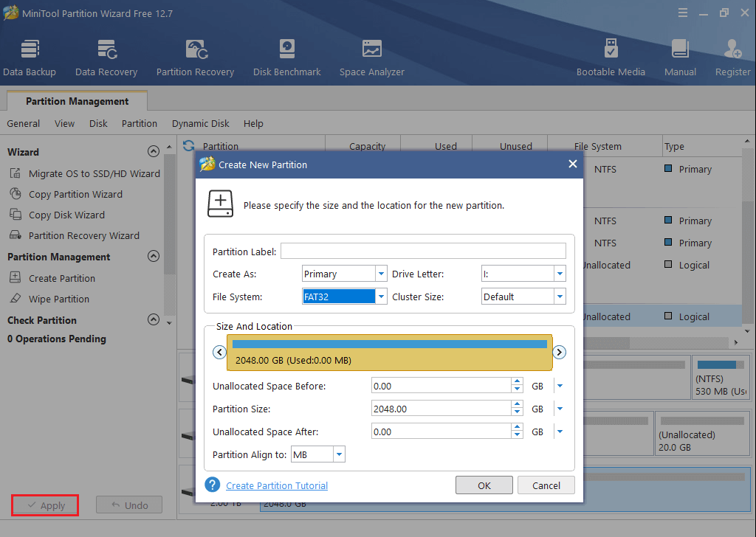Viewport: 756px width, 537px height.
Task: Click the Partition Label text field
Action: (423, 251)
